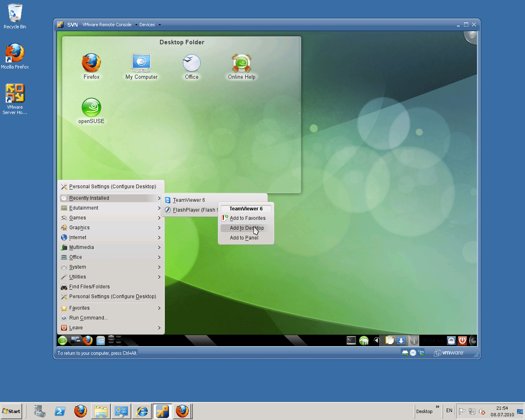Open Internet Explorer from the taskbar

[x=142, y=411]
